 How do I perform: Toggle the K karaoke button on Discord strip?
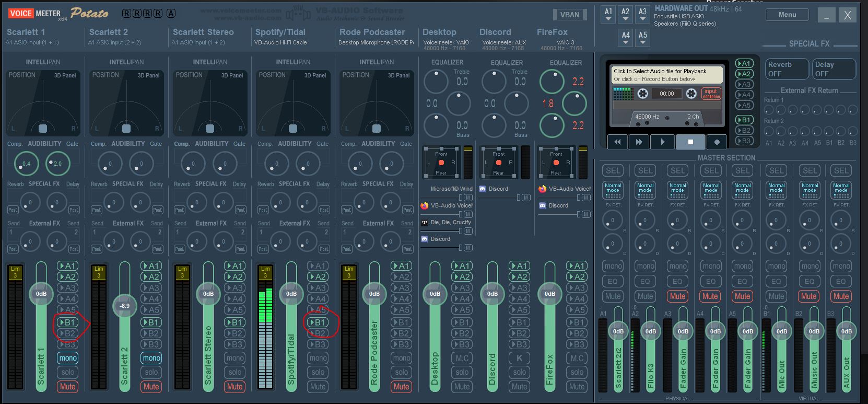coord(520,358)
